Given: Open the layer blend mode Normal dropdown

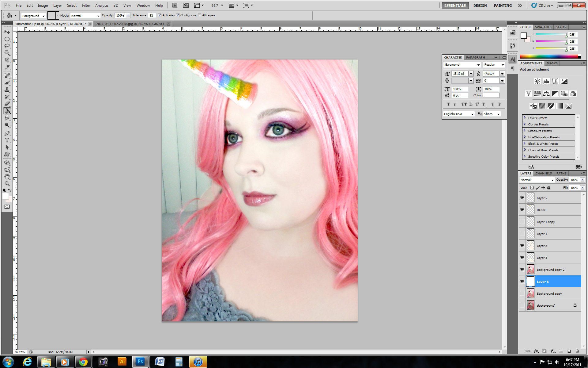Looking at the screenshot, I should pyautogui.click(x=537, y=180).
